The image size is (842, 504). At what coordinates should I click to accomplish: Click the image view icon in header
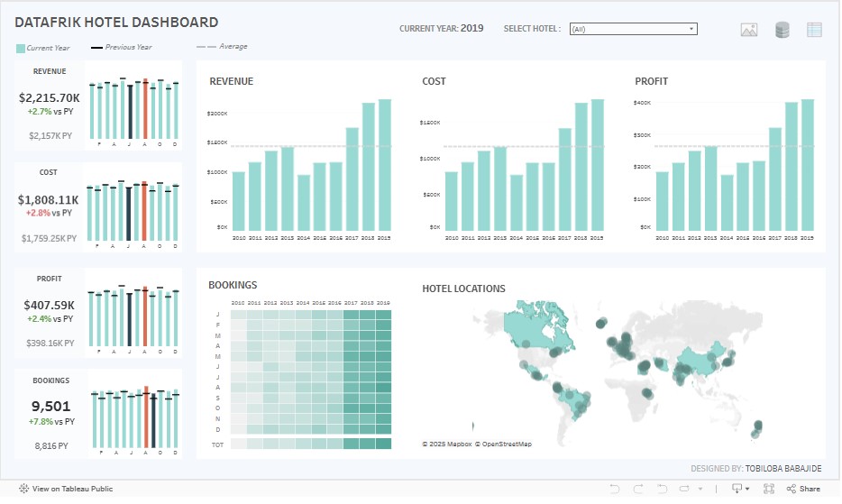pos(749,30)
